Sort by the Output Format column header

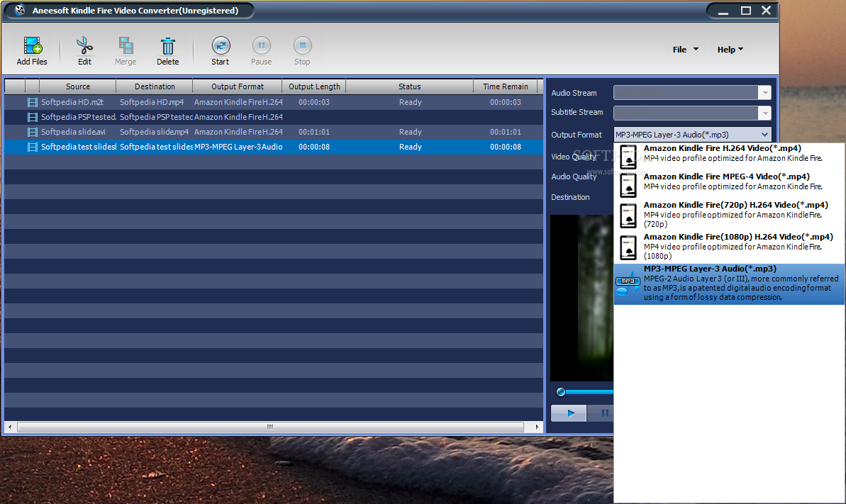click(x=238, y=86)
